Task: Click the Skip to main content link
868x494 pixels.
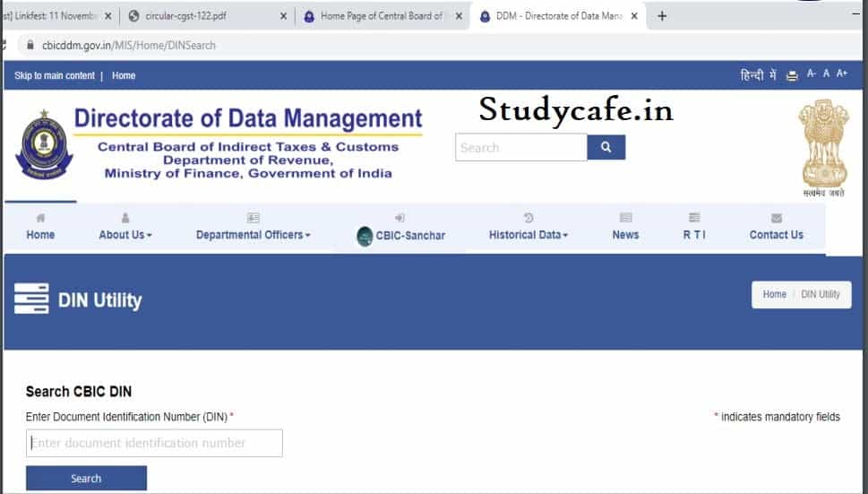Action: [x=55, y=76]
